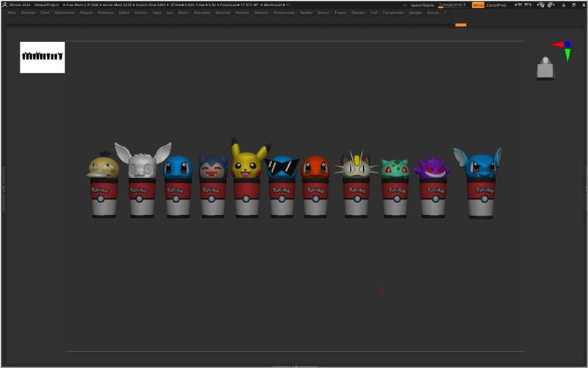Click the gray CamView head figure

(x=545, y=68)
